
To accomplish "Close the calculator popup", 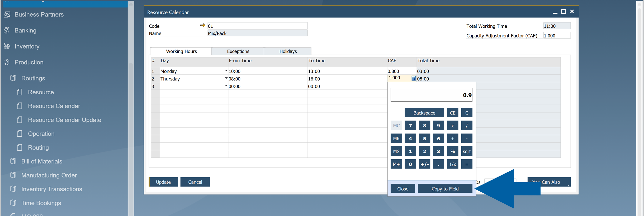I will [x=403, y=189].
